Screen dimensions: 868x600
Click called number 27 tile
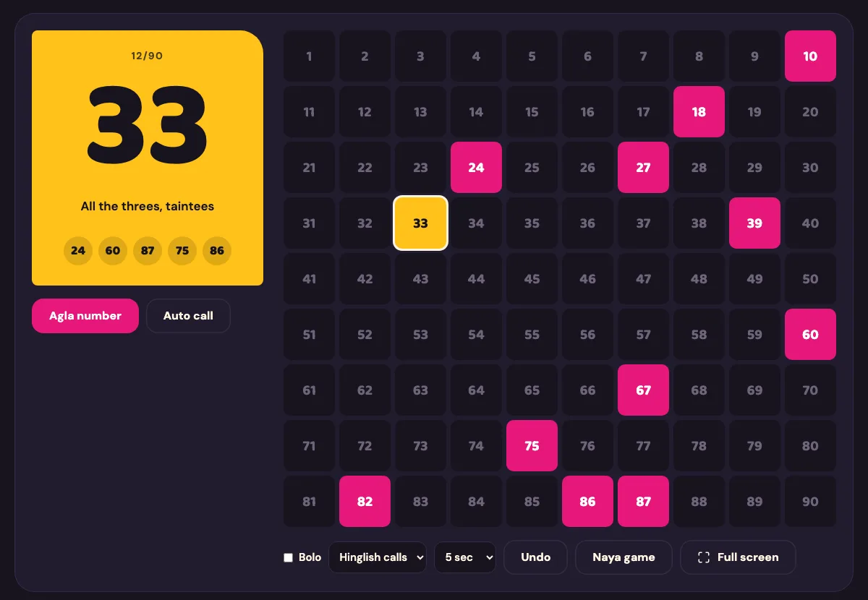pos(643,168)
